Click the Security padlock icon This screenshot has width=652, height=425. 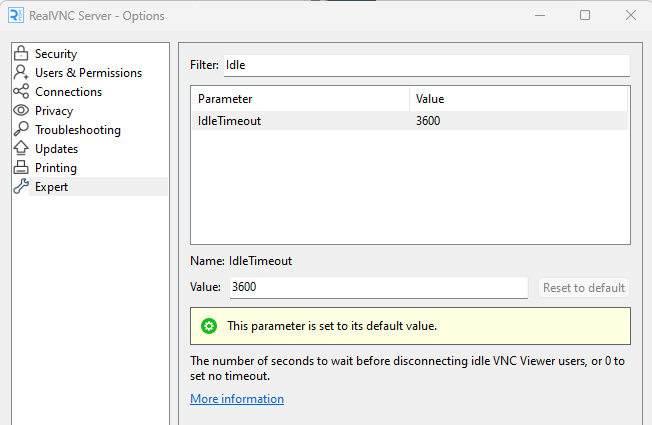21,53
